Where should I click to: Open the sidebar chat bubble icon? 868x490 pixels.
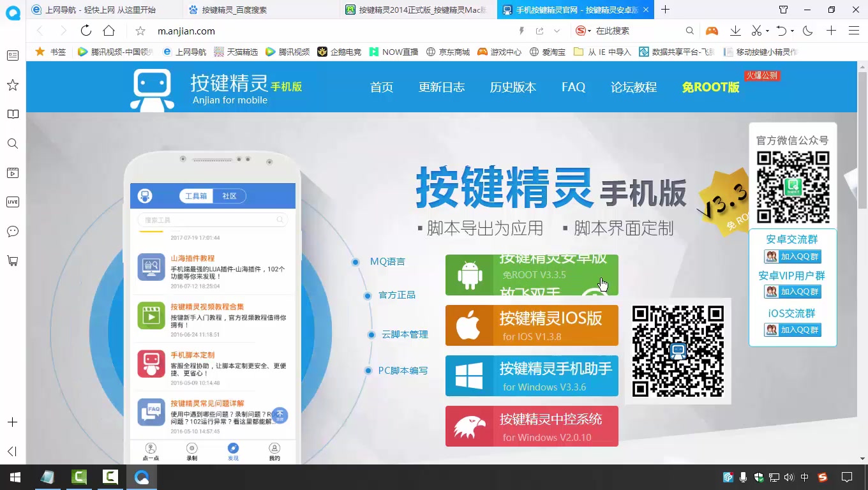pos(12,232)
